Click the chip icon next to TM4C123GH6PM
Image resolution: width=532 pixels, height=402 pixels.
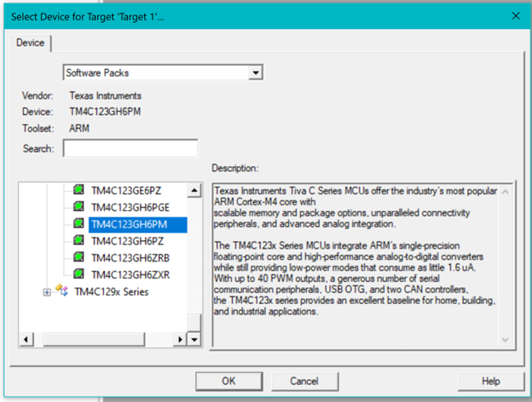click(x=79, y=224)
